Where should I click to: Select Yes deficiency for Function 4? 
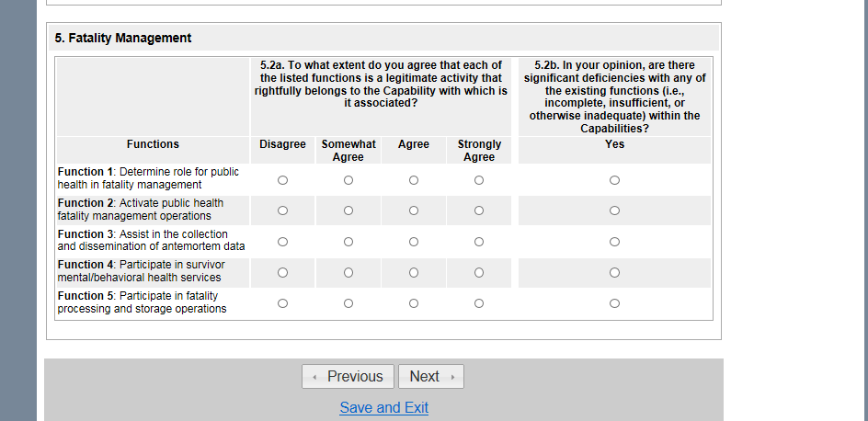tap(614, 272)
